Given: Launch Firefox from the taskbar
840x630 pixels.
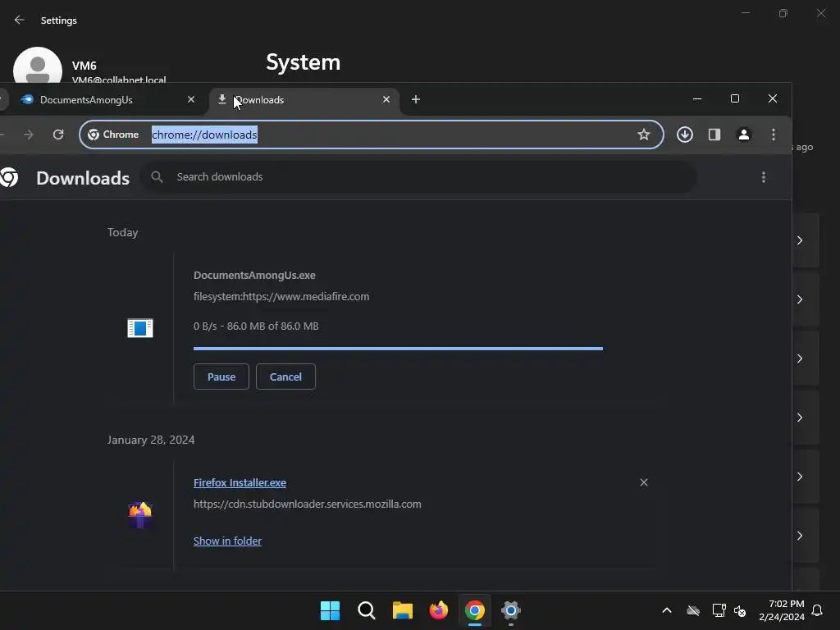Looking at the screenshot, I should tap(439, 610).
